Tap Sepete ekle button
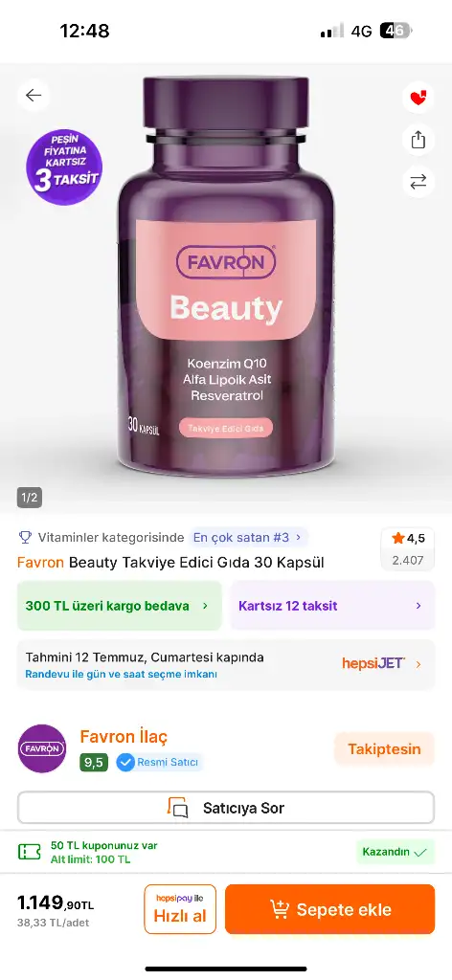Viewport: 452px width, 980px height. point(330,909)
